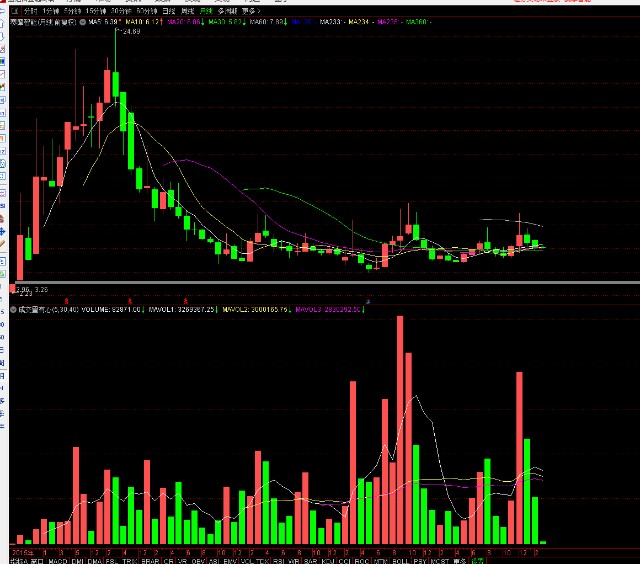Select the TRIX indicator tab
The height and width of the screenshot is (564, 640).
(x=130, y=561)
